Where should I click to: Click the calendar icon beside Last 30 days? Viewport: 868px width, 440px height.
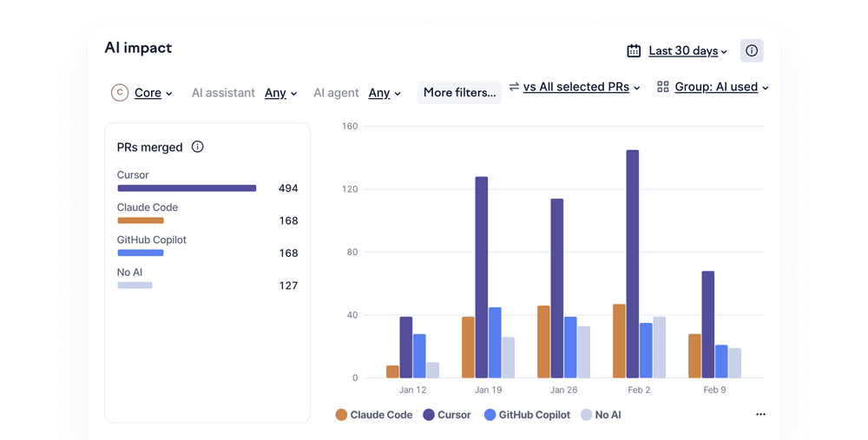(x=634, y=51)
